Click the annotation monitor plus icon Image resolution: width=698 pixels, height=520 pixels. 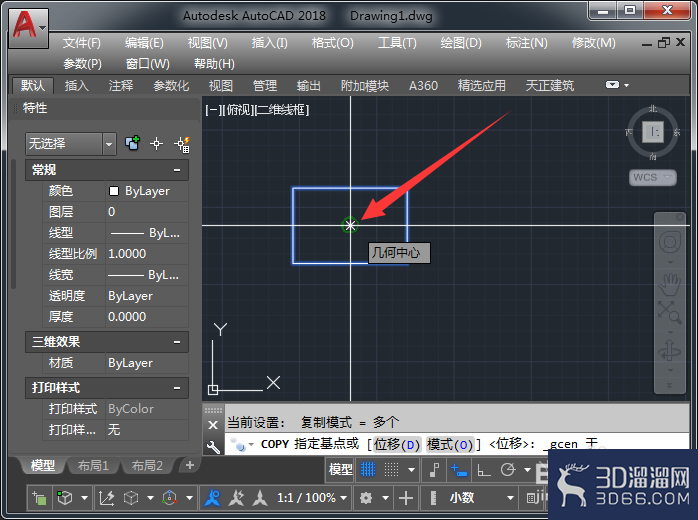pyautogui.click(x=406, y=498)
